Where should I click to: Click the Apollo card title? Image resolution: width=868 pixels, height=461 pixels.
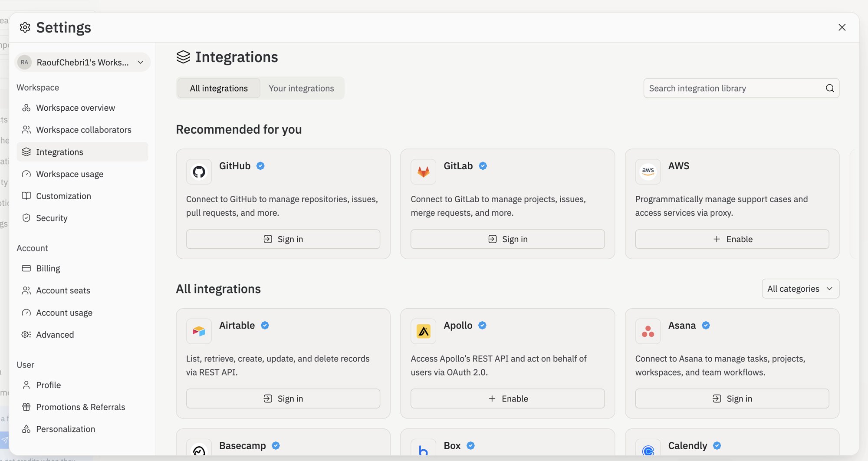458,325
